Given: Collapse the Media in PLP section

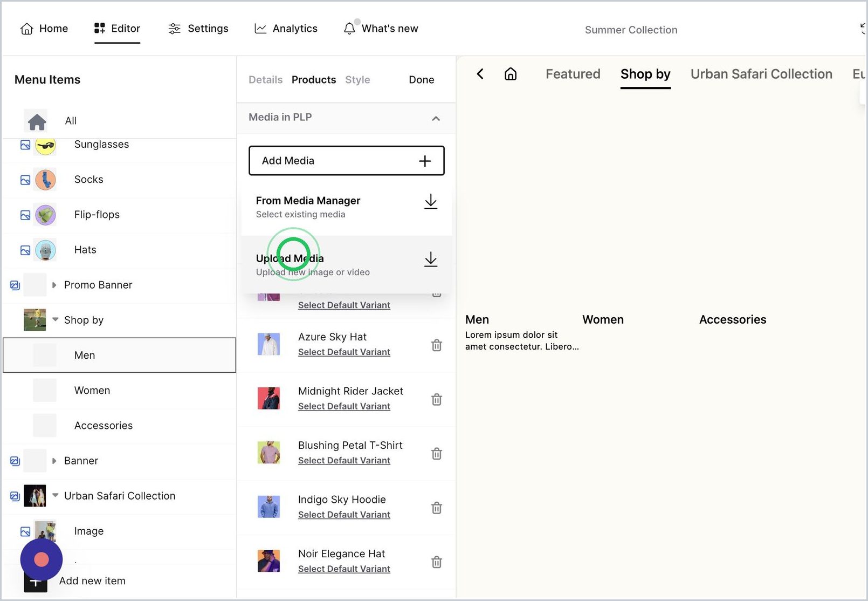Looking at the screenshot, I should pyautogui.click(x=436, y=118).
